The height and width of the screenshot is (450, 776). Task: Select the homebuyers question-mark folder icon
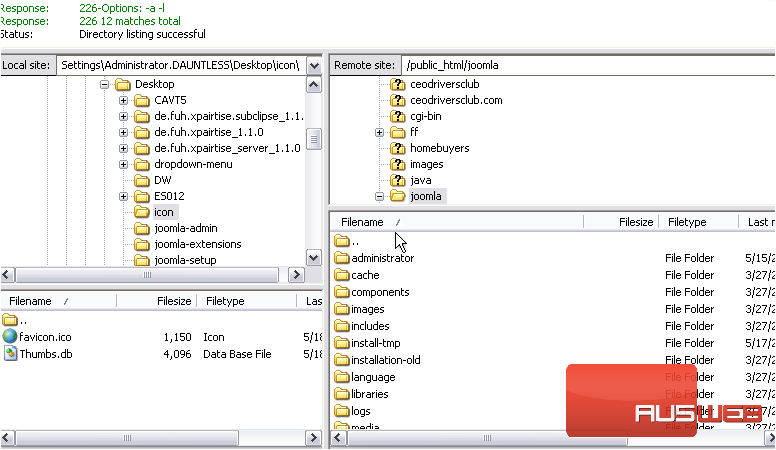(397, 148)
